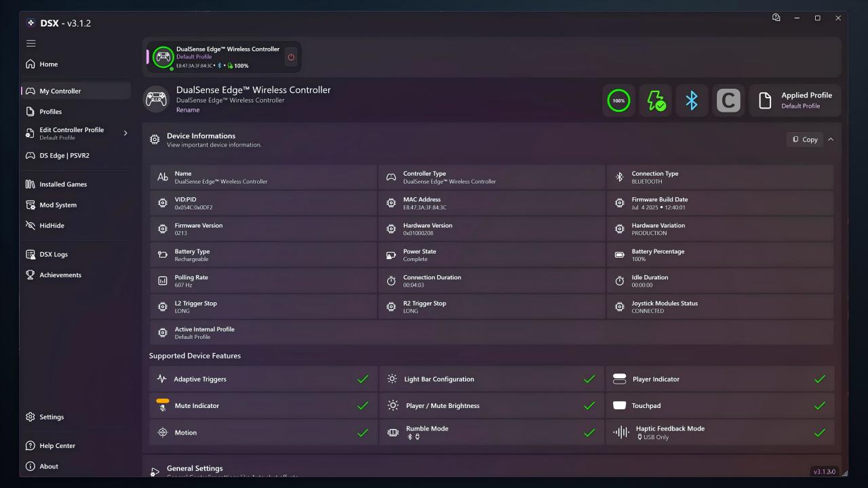This screenshot has width=868, height=488.
Task: Open the Achievements page
Action: pyautogui.click(x=75, y=274)
